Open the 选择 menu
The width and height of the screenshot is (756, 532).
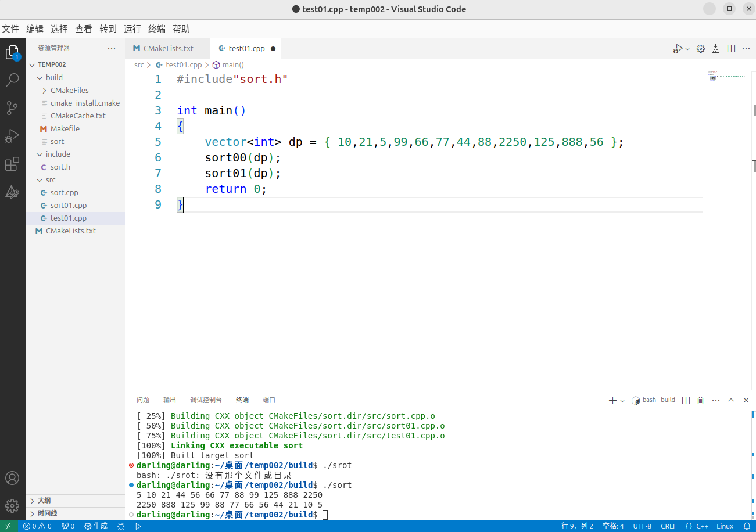59,29
